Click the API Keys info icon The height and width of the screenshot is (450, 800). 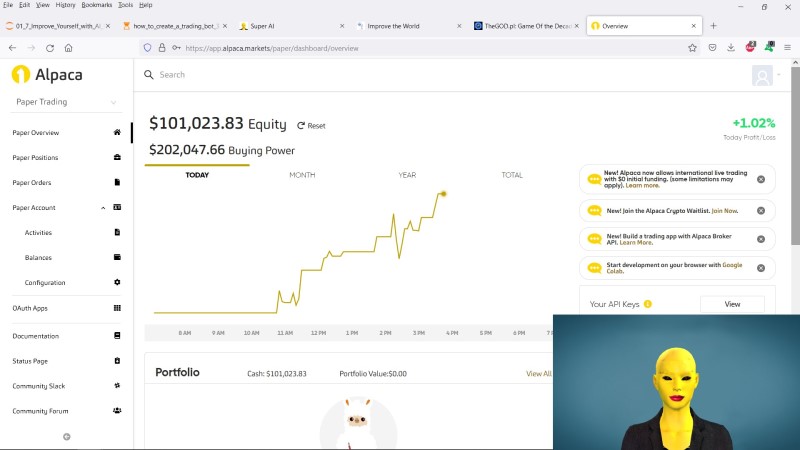click(x=647, y=304)
